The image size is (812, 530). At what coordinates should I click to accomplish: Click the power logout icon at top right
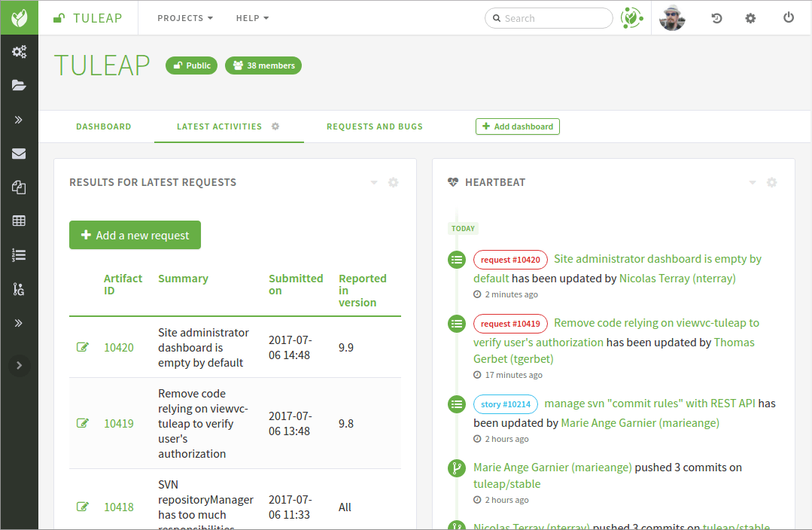pos(788,17)
